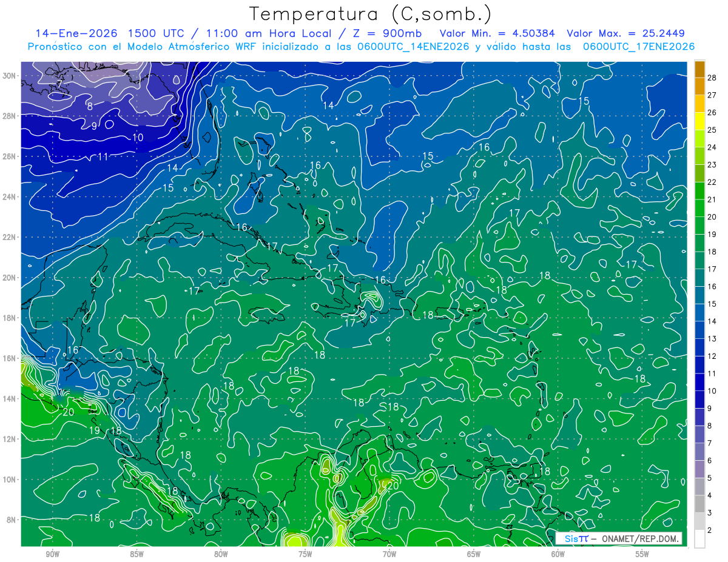
Task: Select the 70W longitude label
Action: pos(389,554)
